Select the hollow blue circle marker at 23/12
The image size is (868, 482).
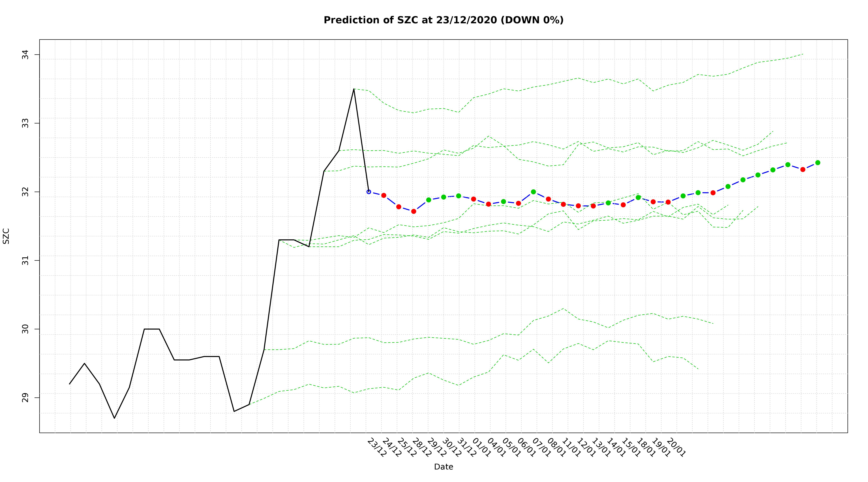click(369, 192)
